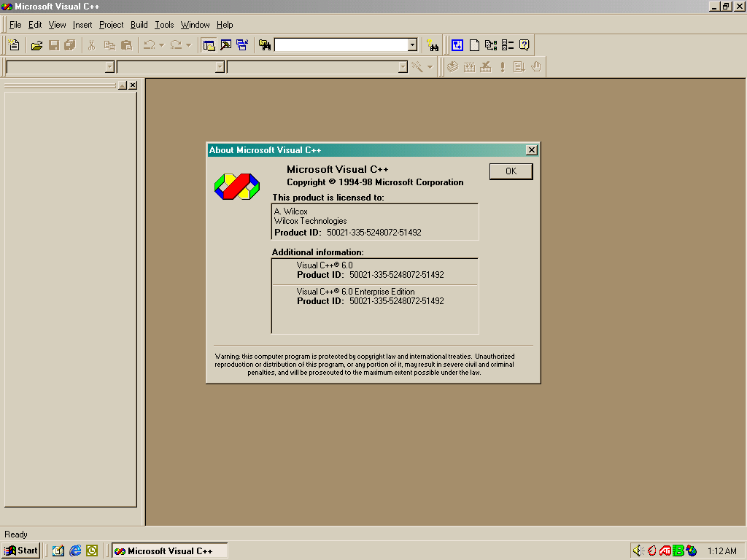747x560 pixels.
Task: Expand the WizardBar actions dropdown arrow
Action: point(430,67)
